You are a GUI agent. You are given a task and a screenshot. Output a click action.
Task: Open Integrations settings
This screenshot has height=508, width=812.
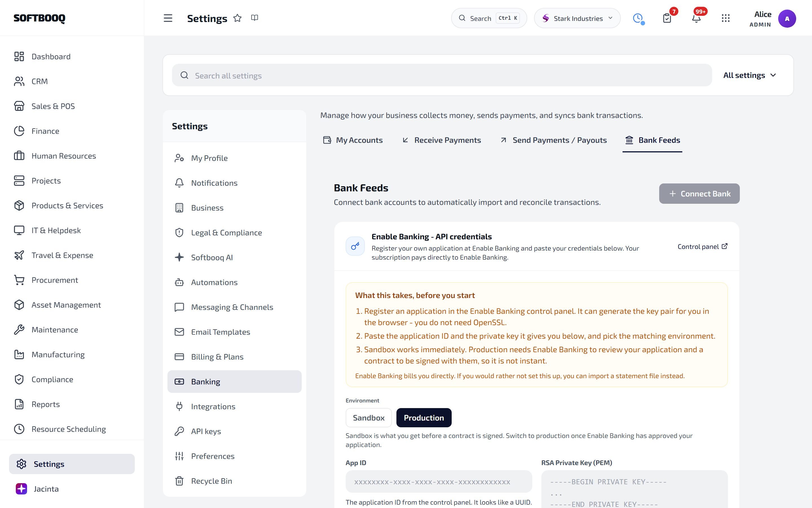click(234, 406)
